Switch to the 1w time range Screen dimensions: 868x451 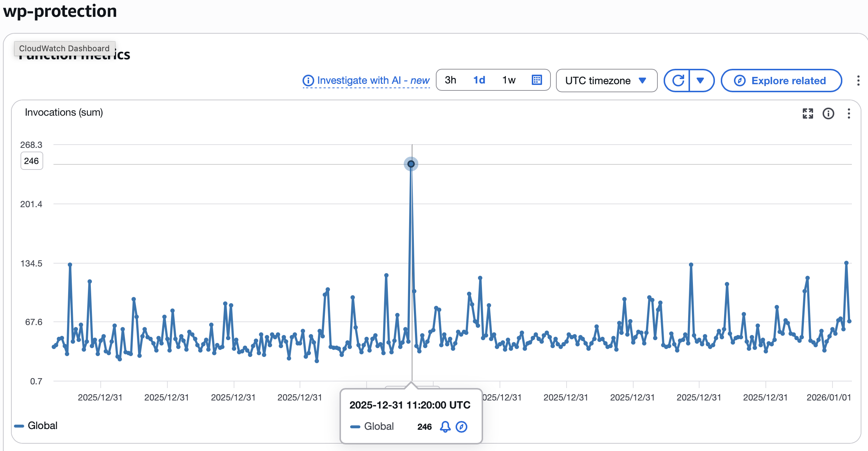[509, 80]
